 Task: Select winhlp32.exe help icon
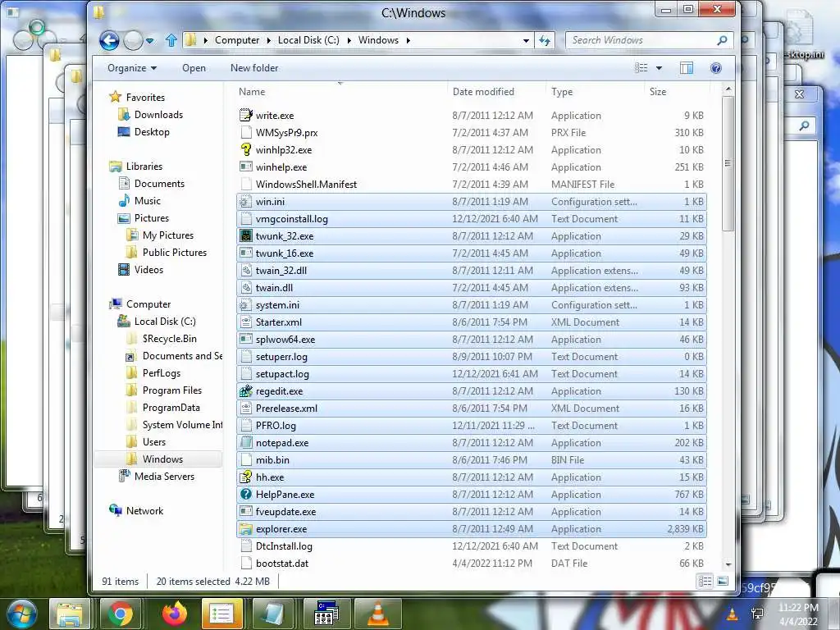pyautogui.click(x=246, y=149)
